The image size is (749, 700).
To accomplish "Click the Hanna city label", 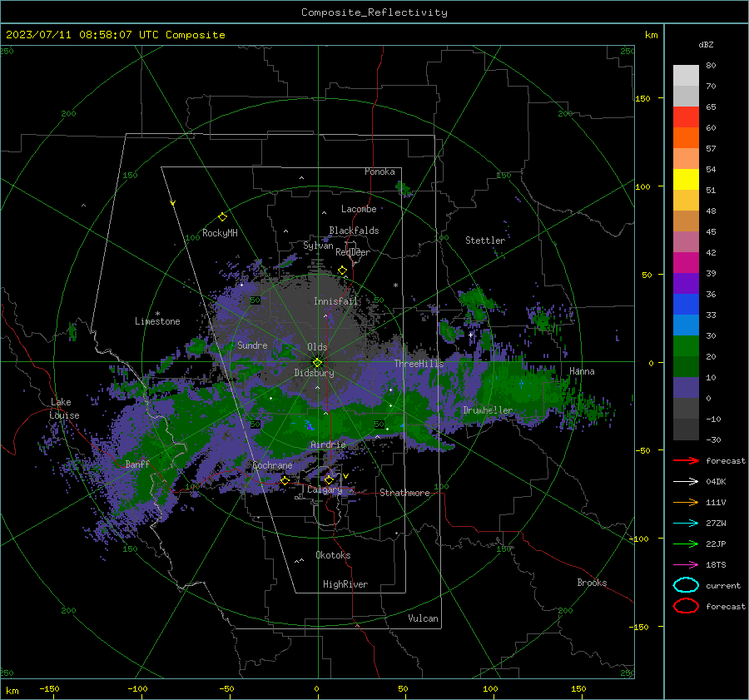I will [x=582, y=371].
